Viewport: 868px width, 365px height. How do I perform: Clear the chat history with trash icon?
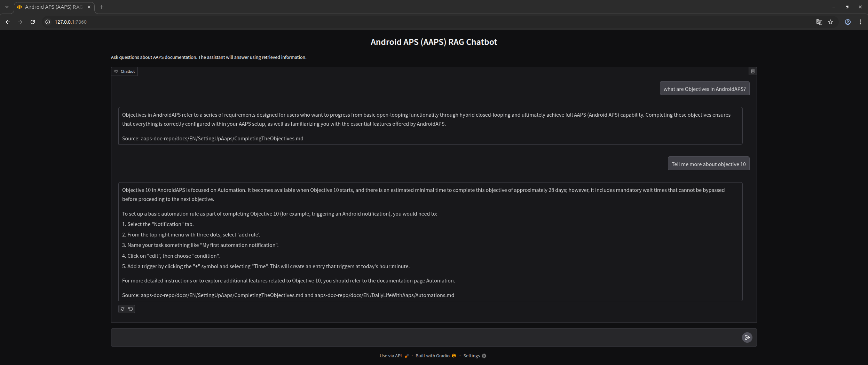tap(752, 71)
